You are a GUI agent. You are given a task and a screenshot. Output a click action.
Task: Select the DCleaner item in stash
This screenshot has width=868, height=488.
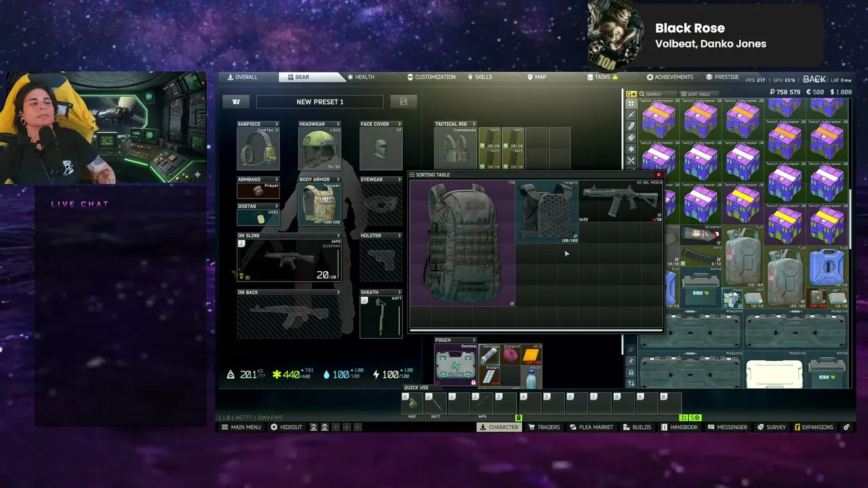pyautogui.click(x=701, y=235)
